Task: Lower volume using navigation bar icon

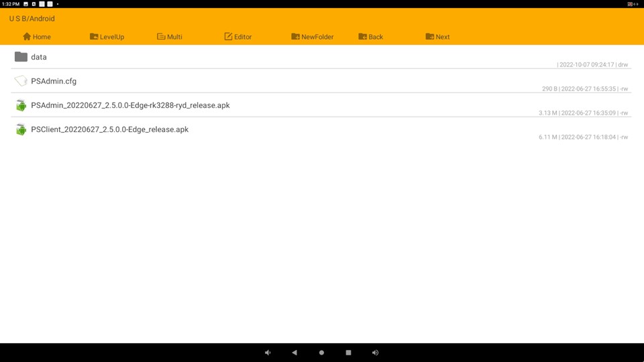Action: pyautogui.click(x=268, y=353)
